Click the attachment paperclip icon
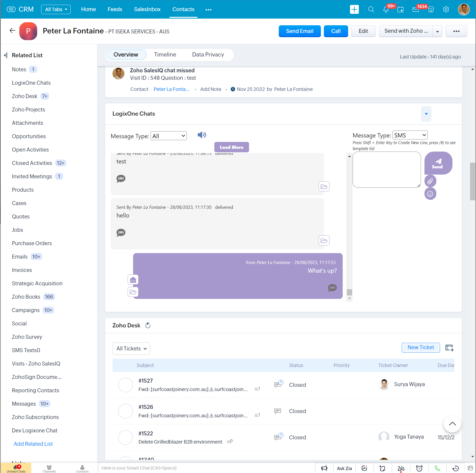 (430, 181)
